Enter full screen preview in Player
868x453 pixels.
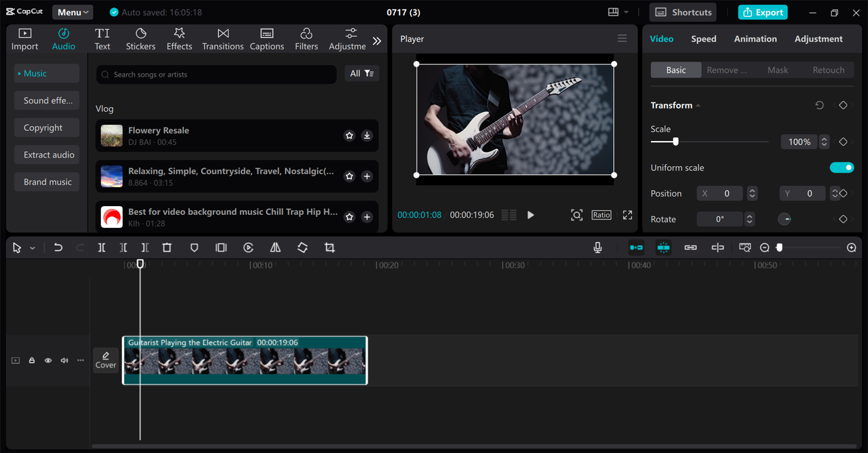pos(627,215)
